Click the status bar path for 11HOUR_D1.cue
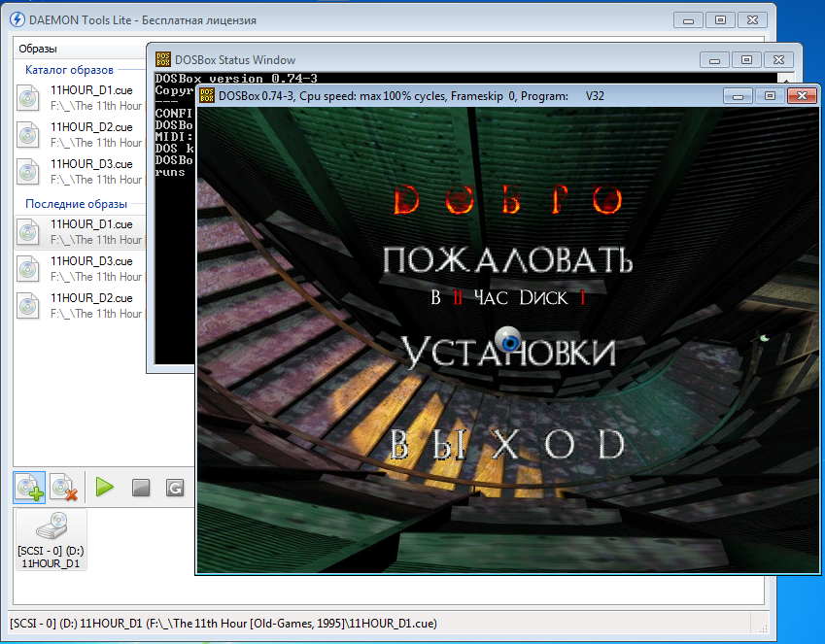Screen dimensions: 825x644 [x=223, y=624]
